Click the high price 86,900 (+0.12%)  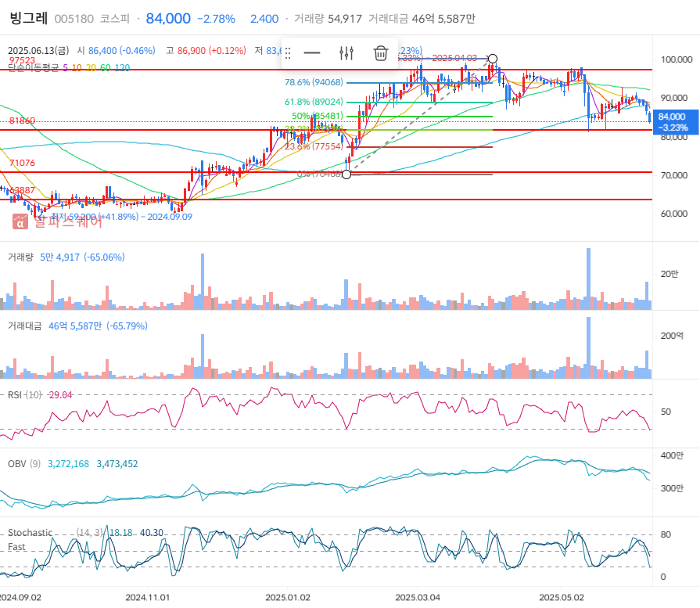212,51
